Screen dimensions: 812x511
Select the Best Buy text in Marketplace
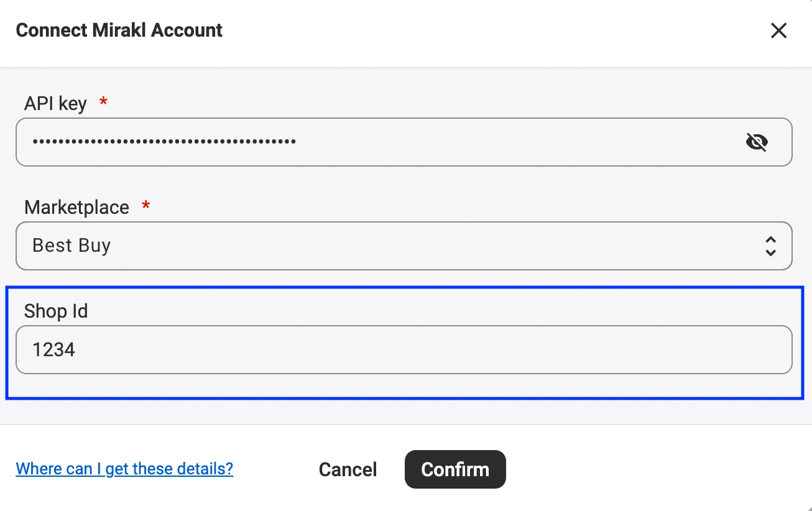[72, 246]
